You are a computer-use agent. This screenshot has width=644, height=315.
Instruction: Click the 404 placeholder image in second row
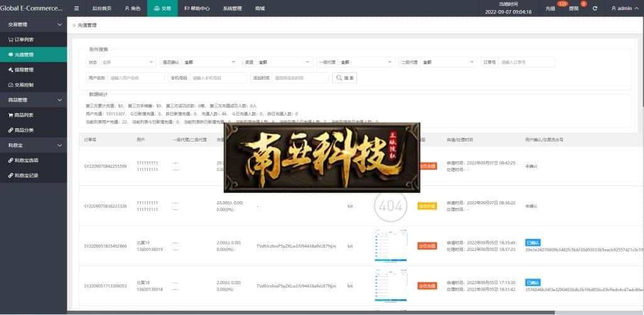click(391, 206)
